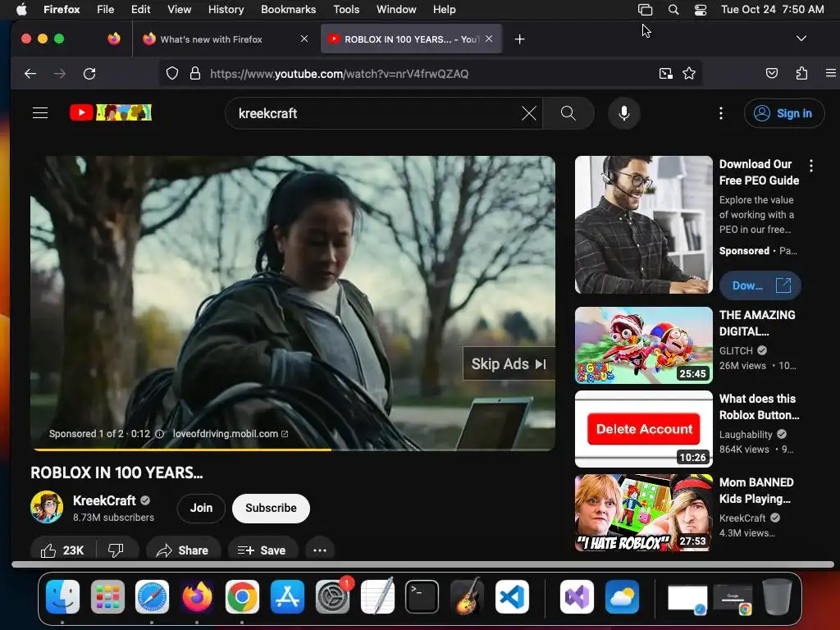Open macOS Control Center
Screen dimensions: 840x630
(701, 10)
